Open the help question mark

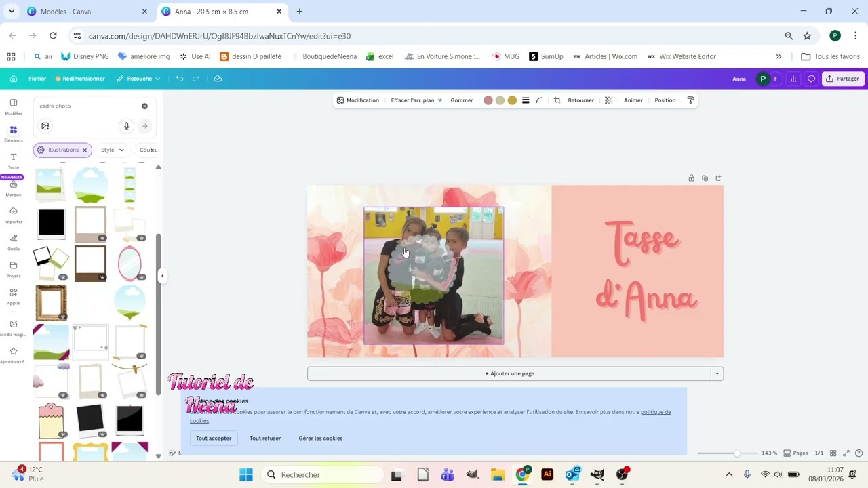tap(859, 453)
